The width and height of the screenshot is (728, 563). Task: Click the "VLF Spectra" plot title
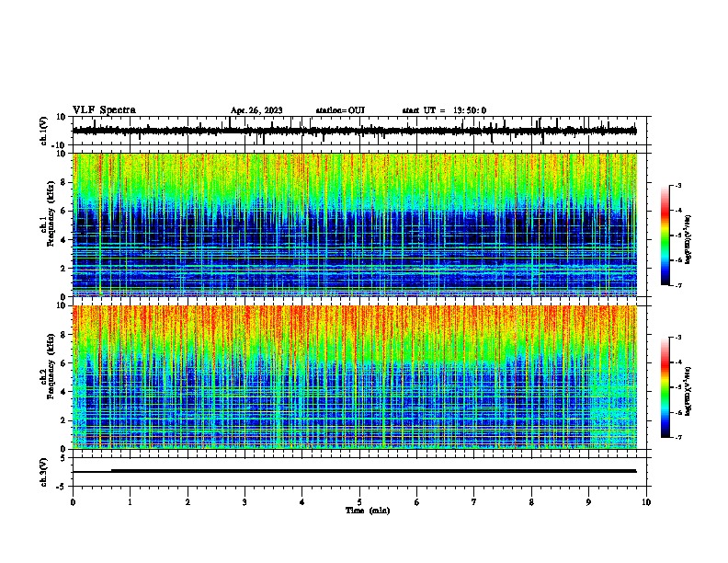click(x=104, y=110)
